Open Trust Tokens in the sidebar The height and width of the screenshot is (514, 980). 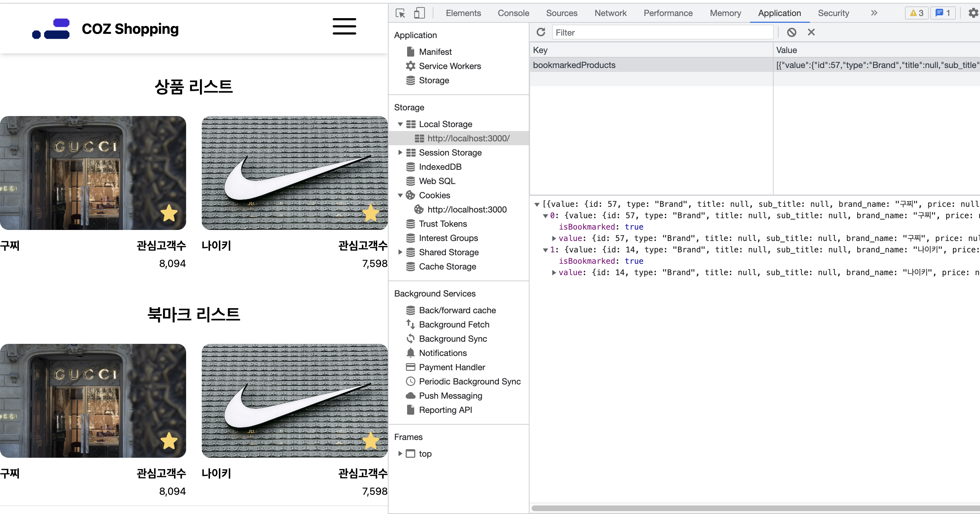pos(442,224)
